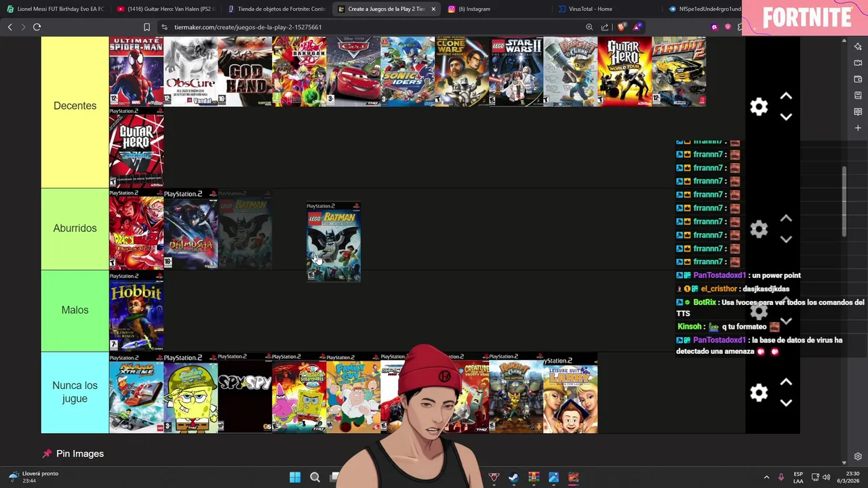The height and width of the screenshot is (488, 868).
Task: Open Windows taskbar search
Action: pos(315,477)
